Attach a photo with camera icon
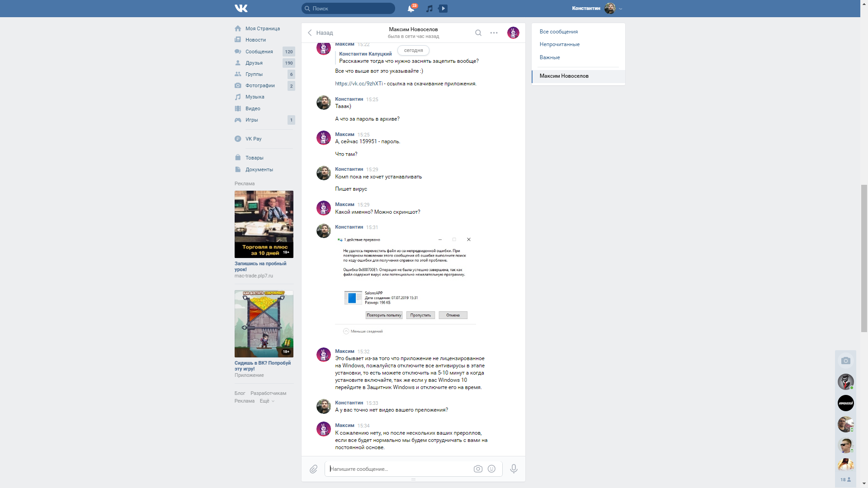The width and height of the screenshot is (868, 488). pos(478,469)
